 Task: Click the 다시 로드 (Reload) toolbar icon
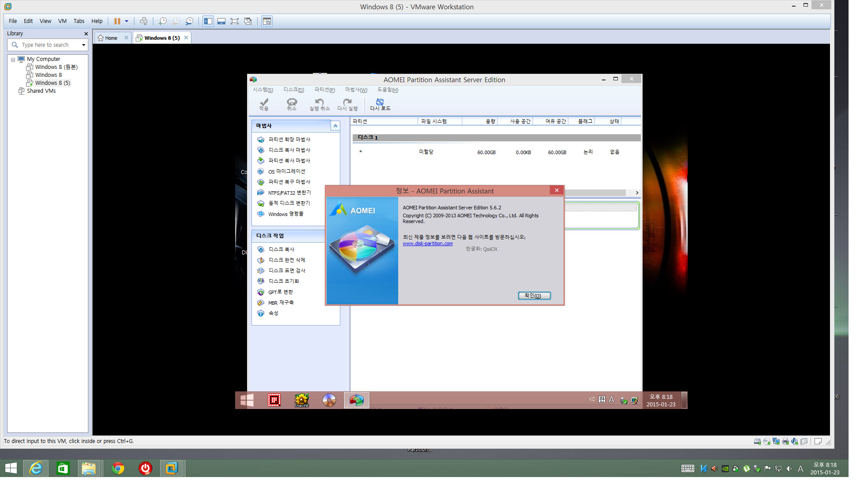pos(380,104)
